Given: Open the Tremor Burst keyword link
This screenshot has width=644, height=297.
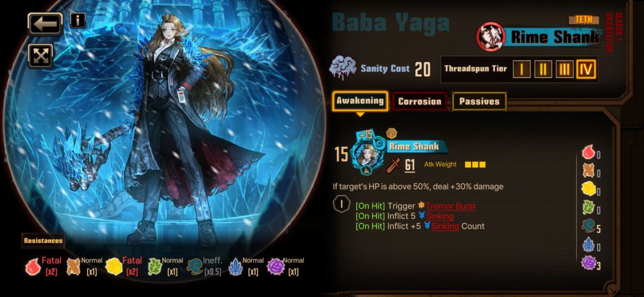Looking at the screenshot, I should pos(451,206).
